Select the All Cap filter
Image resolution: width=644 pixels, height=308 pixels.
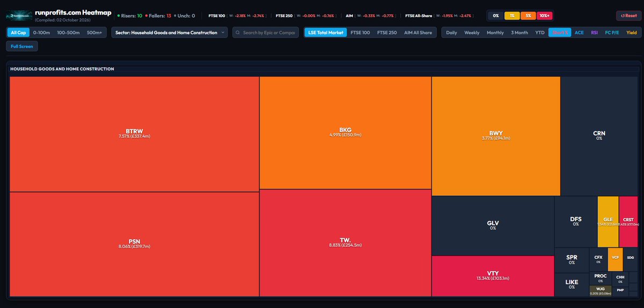pos(18,32)
